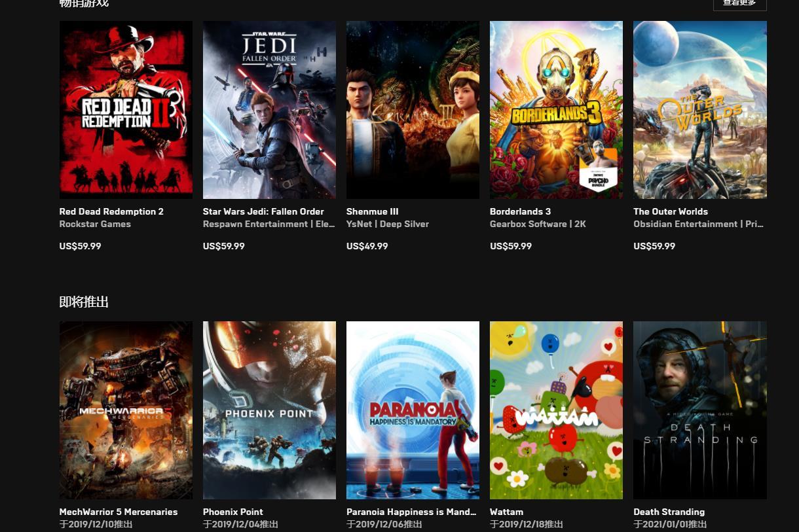This screenshot has height=532, width=799.
Task: Click the Respawn Entertainment publisher text
Action: (269, 224)
